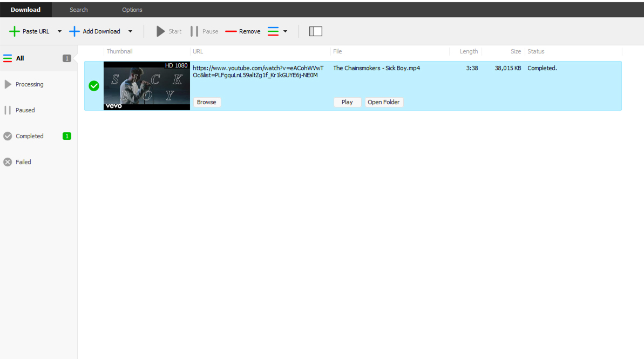This screenshot has height=359, width=644.
Task: Click the Paused bars icon in sidebar
Action: point(8,110)
